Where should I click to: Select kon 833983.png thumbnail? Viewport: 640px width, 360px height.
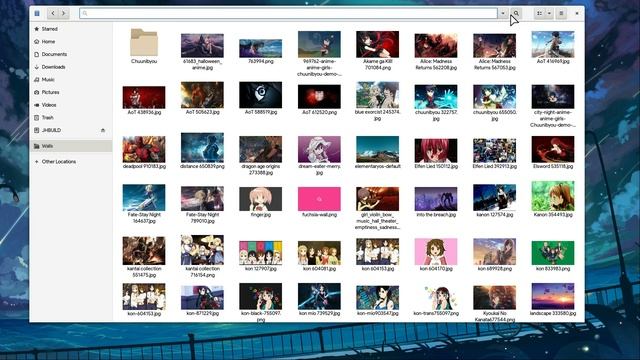pos(553,253)
